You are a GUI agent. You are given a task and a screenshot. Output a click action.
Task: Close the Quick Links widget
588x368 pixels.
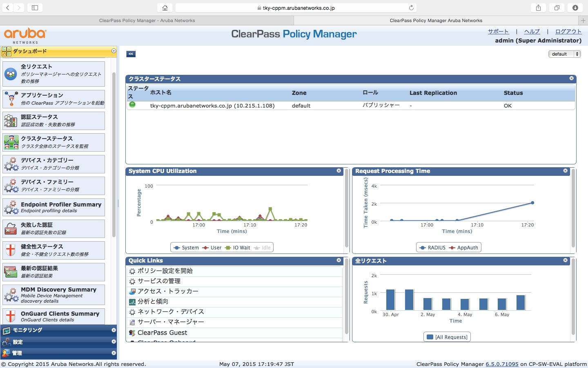click(339, 260)
